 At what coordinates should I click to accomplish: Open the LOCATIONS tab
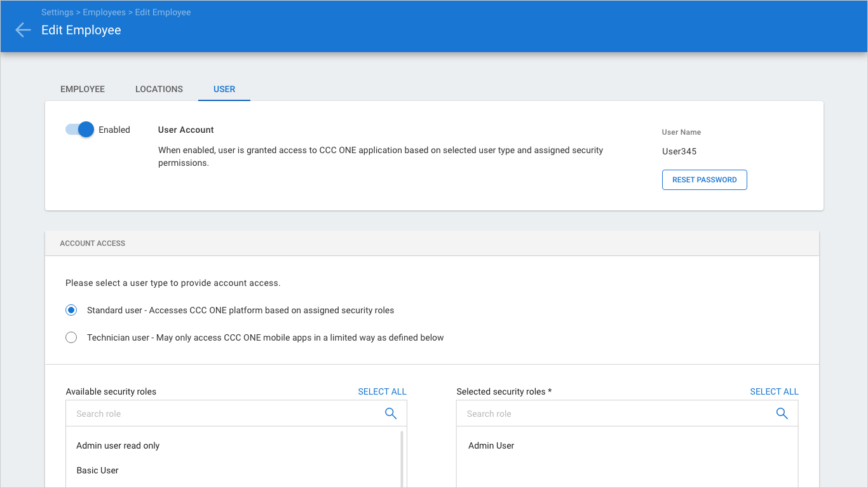coord(159,89)
